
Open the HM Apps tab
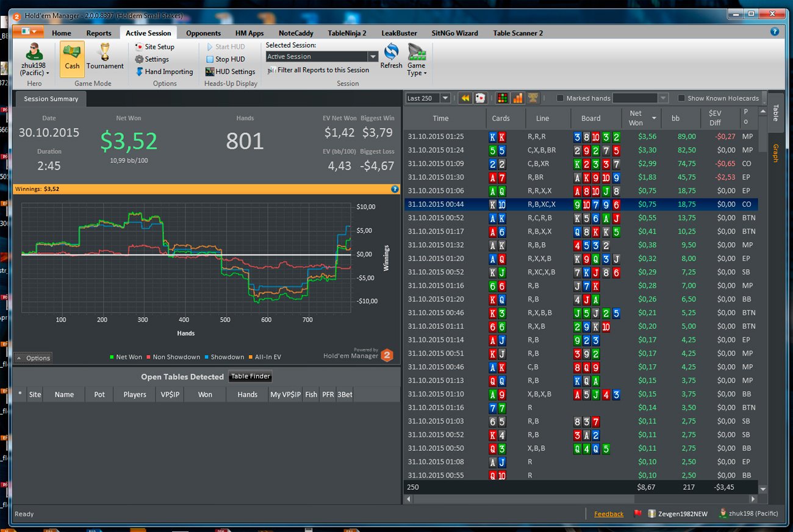[x=249, y=33]
